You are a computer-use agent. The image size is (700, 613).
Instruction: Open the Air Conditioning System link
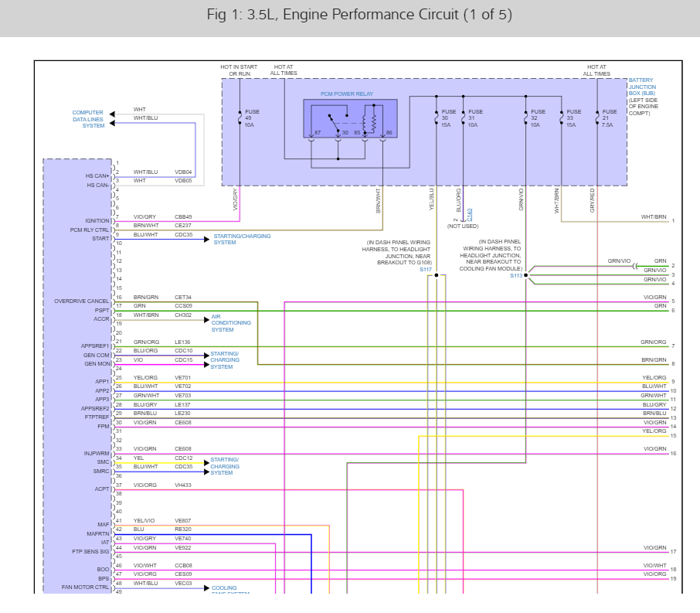click(x=231, y=323)
